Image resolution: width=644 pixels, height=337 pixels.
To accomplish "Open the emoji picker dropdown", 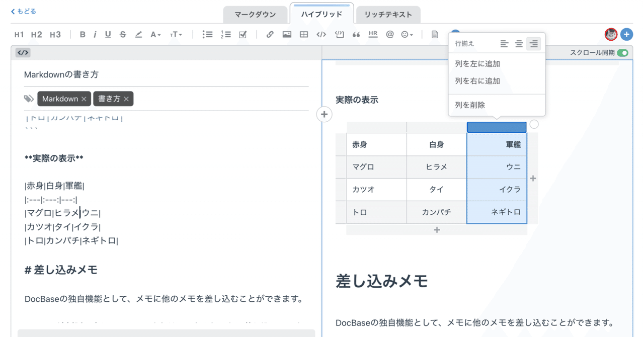I will pyautogui.click(x=406, y=34).
